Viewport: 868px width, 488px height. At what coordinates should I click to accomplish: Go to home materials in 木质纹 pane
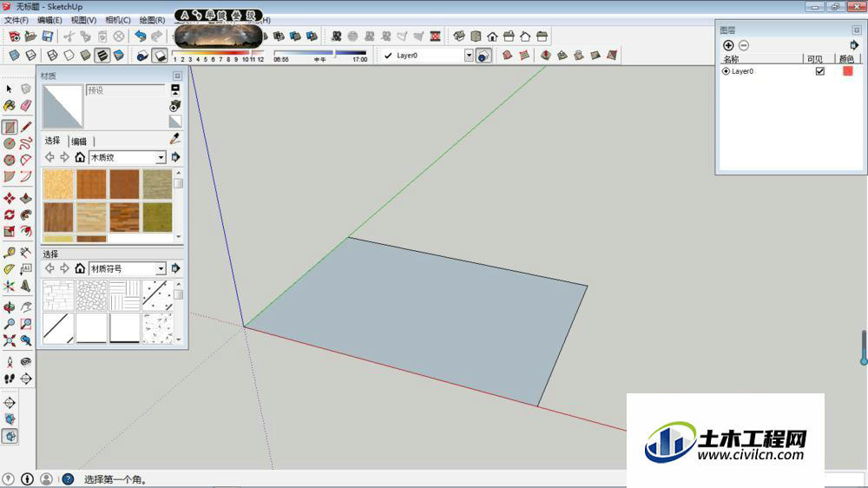click(80, 157)
